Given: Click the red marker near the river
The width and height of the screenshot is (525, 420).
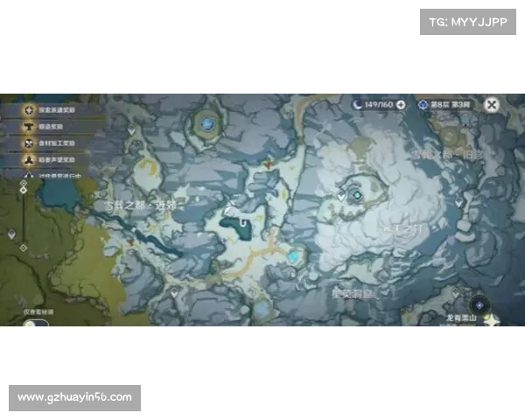Looking at the screenshot, I should point(131,241).
